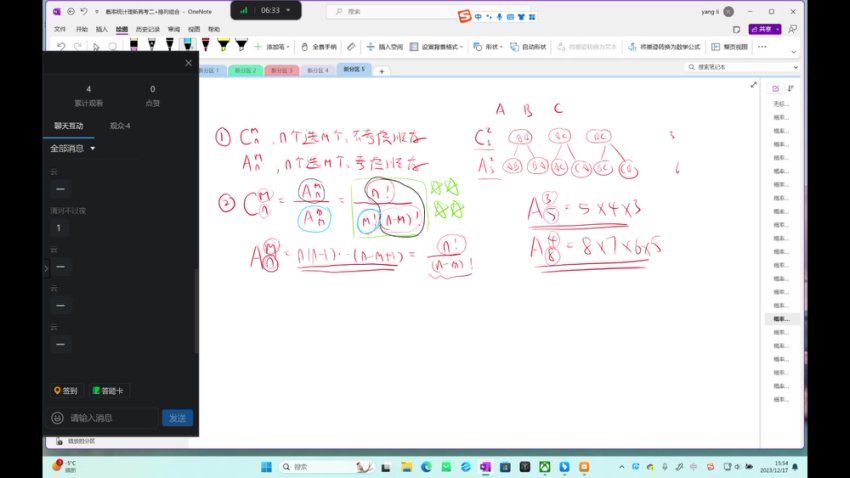Open the Windows Start menu

coord(267,467)
